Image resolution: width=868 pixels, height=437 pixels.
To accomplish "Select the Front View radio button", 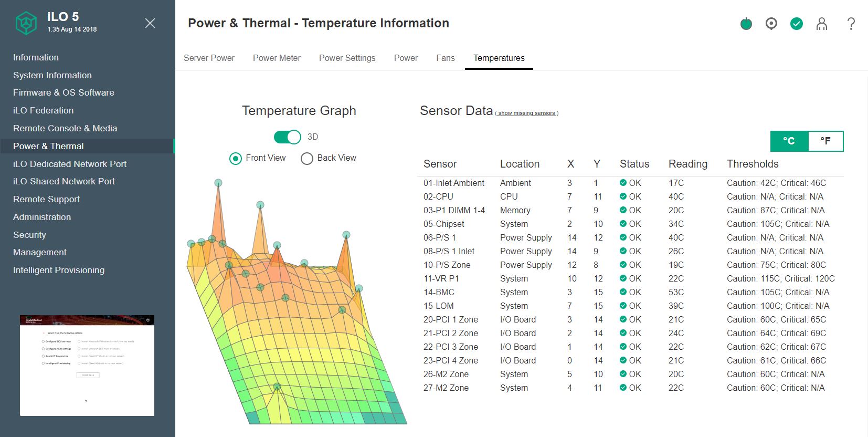I will coord(236,158).
